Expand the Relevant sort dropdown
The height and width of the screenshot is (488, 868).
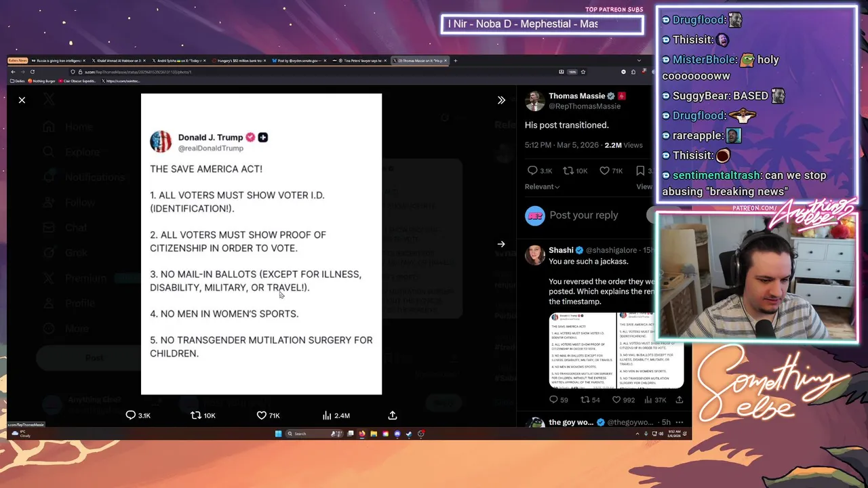tap(542, 186)
